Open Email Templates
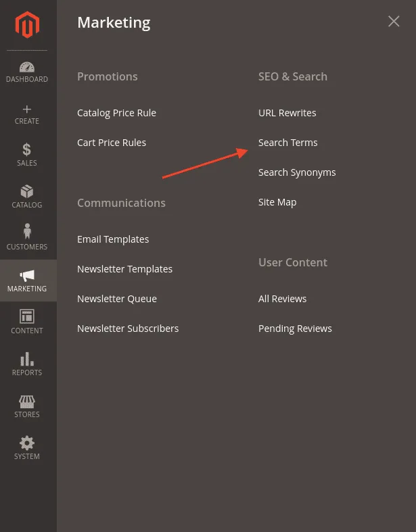Viewport: 416px width, 532px height. 113,239
